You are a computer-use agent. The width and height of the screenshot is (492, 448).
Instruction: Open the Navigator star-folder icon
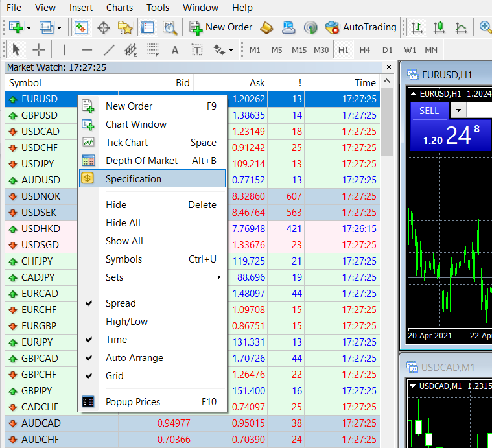125,28
